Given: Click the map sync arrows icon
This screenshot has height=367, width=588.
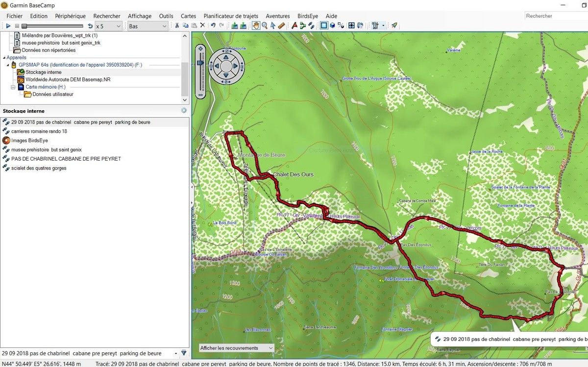Looking at the screenshot, I should point(360,26).
